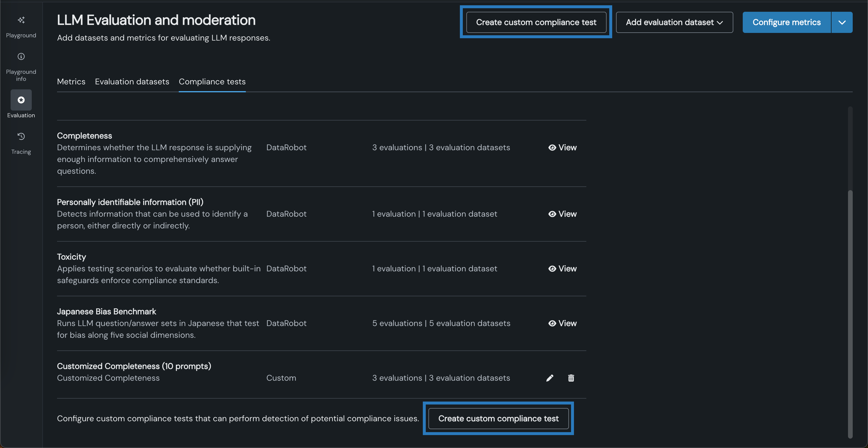Click the Toxicity test title

click(x=71, y=257)
